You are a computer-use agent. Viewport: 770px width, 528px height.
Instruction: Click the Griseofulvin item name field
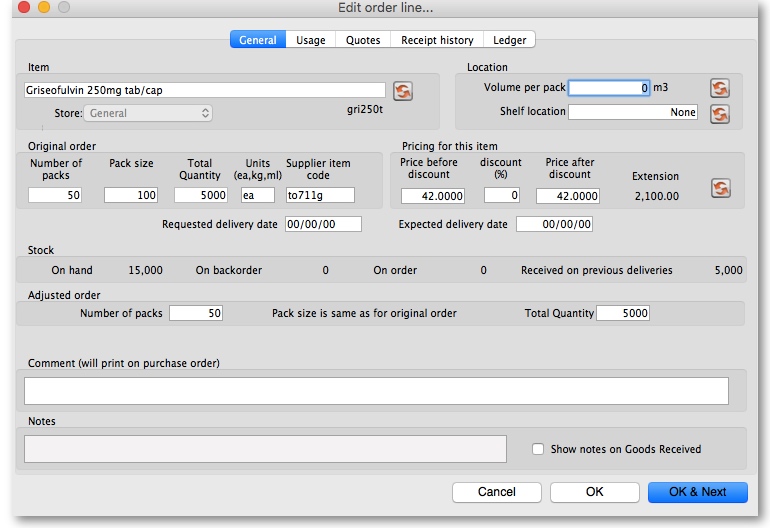coord(204,90)
